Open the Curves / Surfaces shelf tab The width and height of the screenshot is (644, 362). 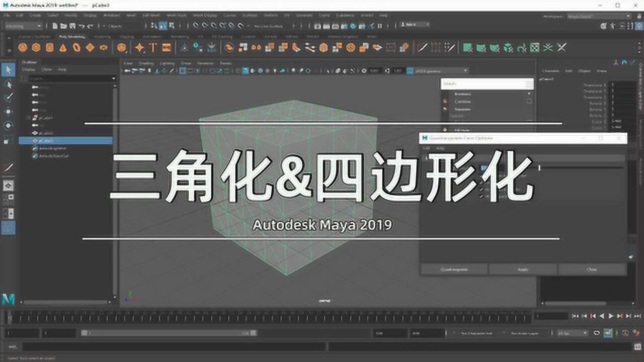coord(35,36)
